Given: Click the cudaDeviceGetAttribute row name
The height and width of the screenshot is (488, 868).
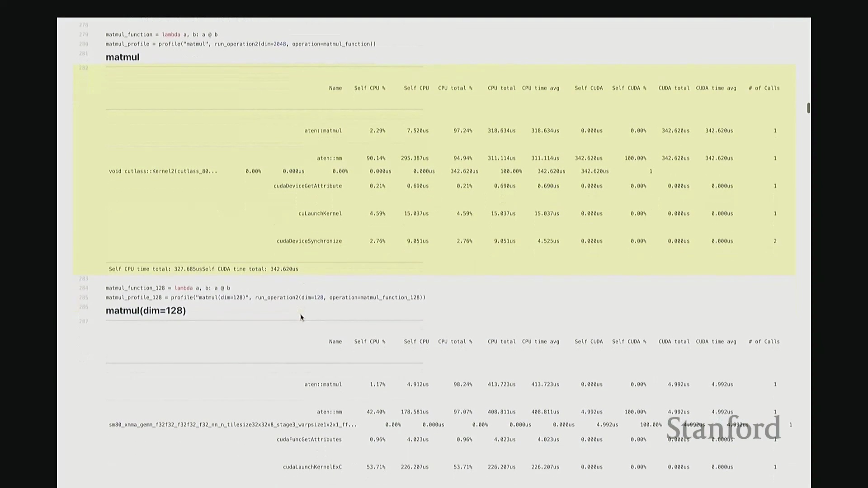Looking at the screenshot, I should [x=307, y=186].
